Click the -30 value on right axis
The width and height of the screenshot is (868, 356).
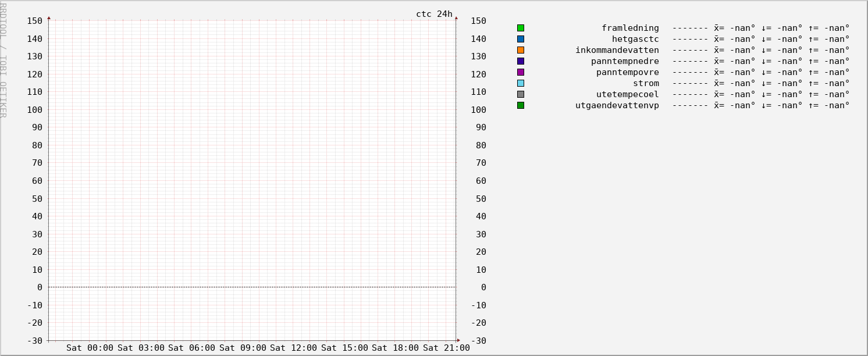(x=478, y=341)
